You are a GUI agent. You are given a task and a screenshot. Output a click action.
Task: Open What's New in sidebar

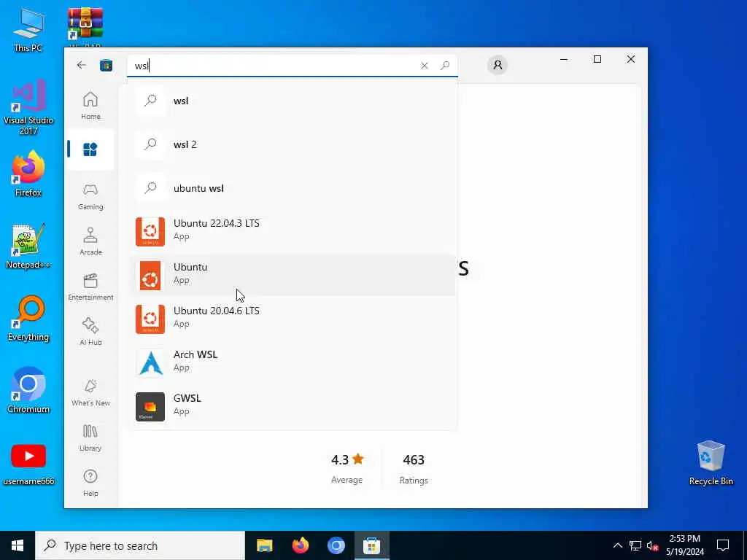90,393
